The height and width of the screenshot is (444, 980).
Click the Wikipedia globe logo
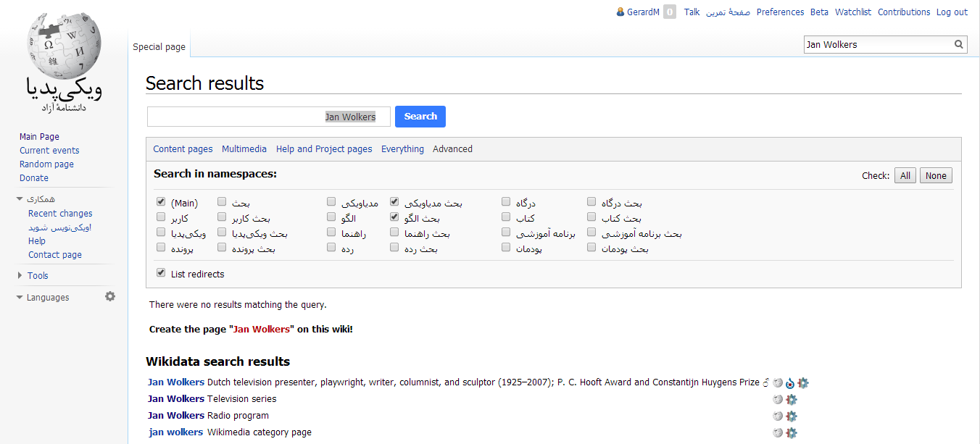[63, 47]
